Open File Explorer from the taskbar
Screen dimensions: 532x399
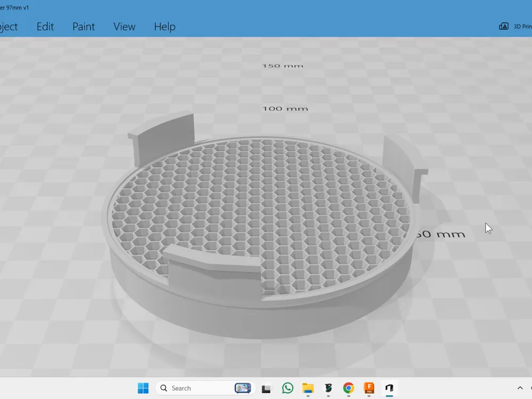click(x=308, y=388)
